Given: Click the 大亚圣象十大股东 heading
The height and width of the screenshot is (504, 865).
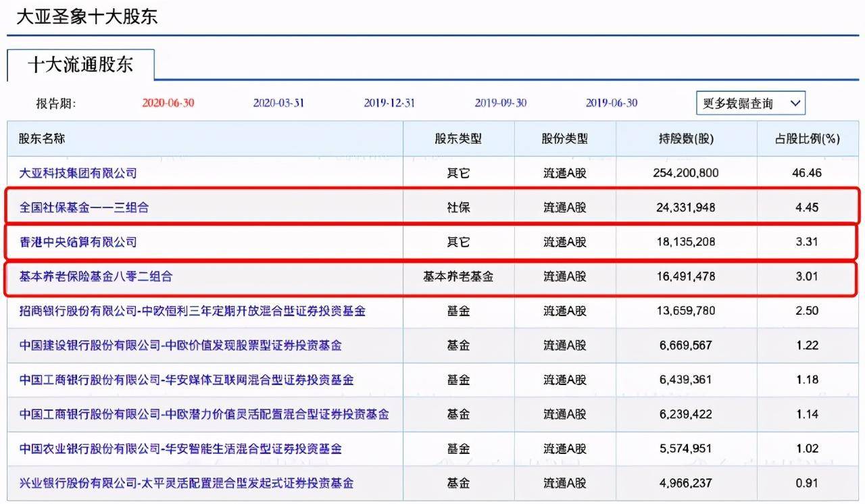Looking at the screenshot, I should 87,16.
